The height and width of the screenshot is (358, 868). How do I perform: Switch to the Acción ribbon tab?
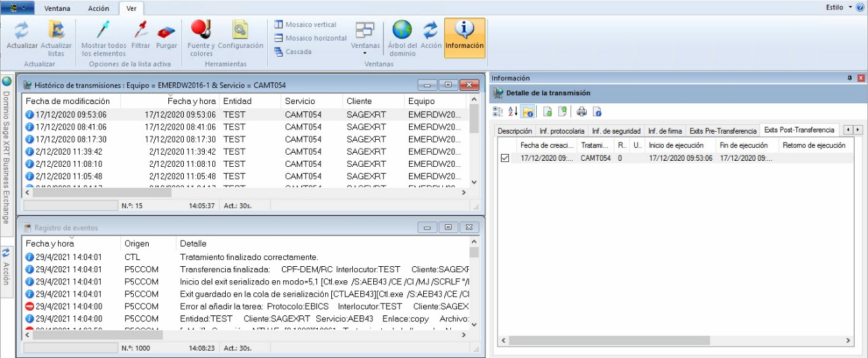point(99,8)
